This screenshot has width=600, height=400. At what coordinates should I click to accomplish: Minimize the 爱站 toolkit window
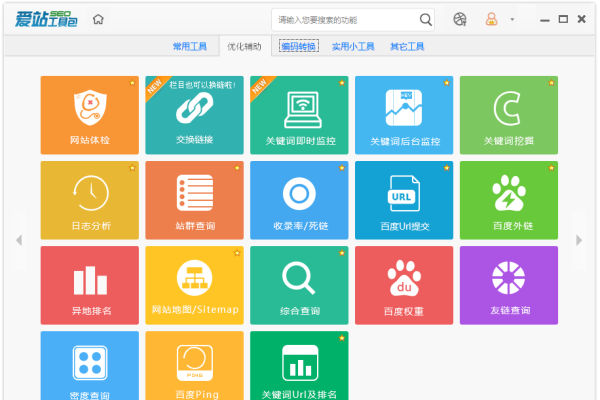[x=545, y=20]
